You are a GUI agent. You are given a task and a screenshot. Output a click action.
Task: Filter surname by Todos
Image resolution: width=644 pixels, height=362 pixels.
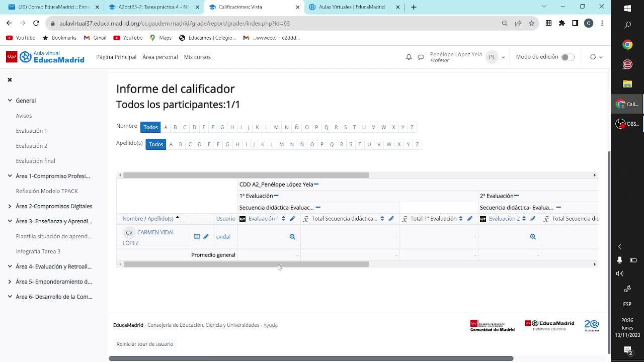point(156,144)
